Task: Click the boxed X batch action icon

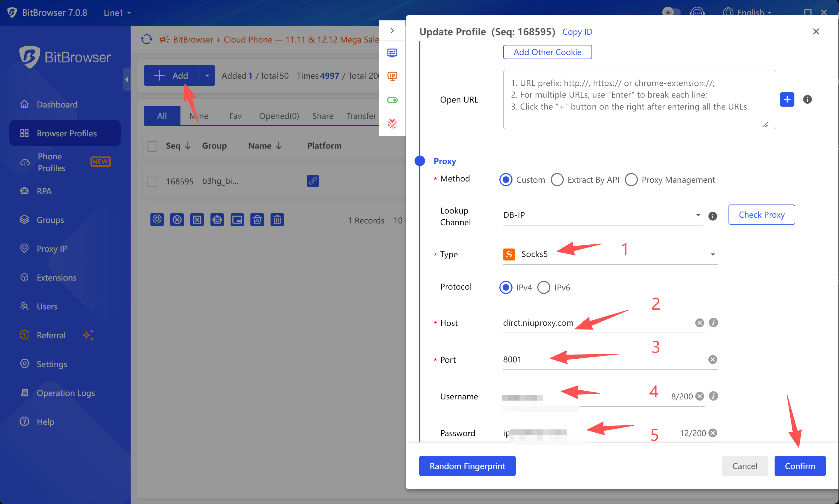Action: pos(197,220)
